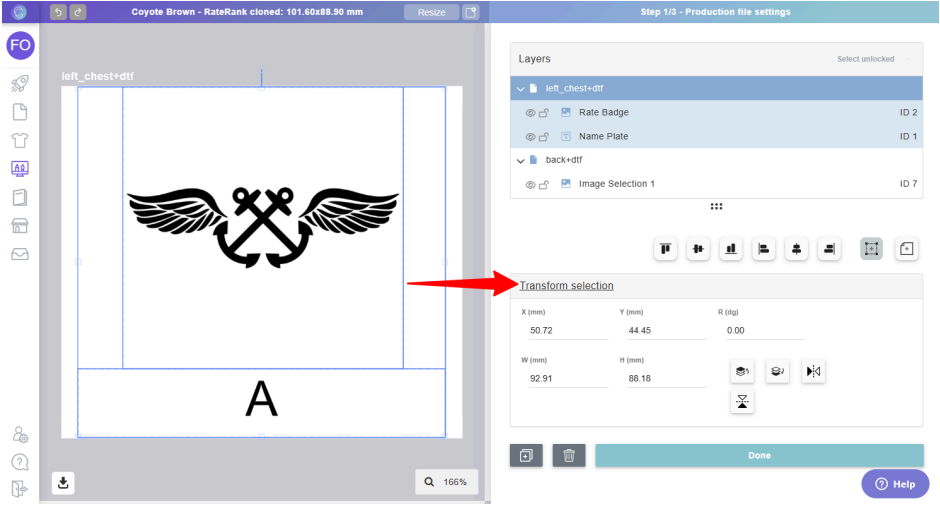This screenshot has height=505, width=940.
Task: Toggle the lock on Name Plate layer
Action: pyautogui.click(x=544, y=137)
